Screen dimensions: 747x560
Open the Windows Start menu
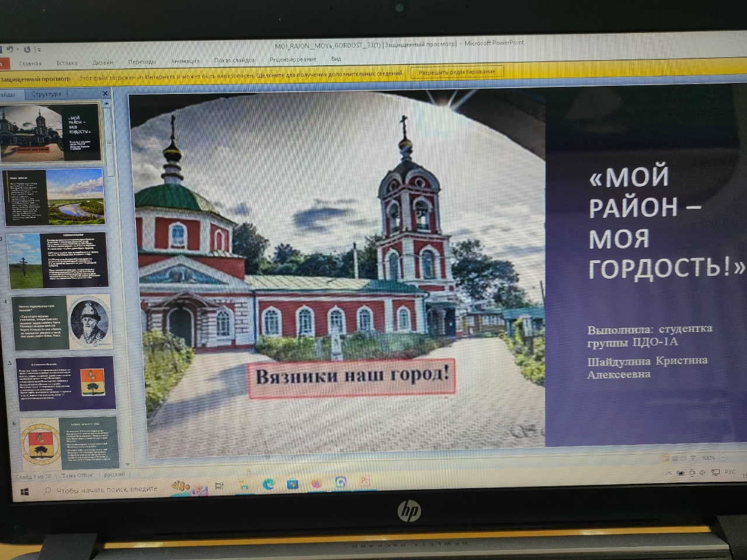[24, 492]
